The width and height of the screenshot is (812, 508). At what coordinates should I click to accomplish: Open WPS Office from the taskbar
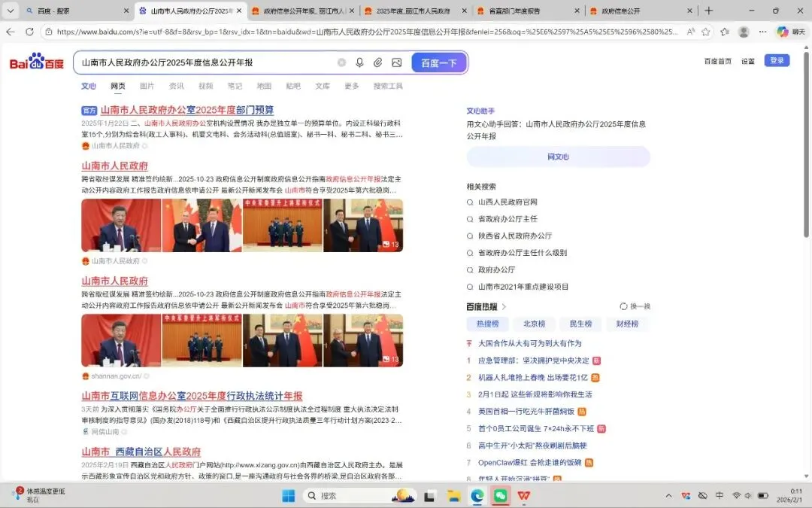click(x=523, y=495)
